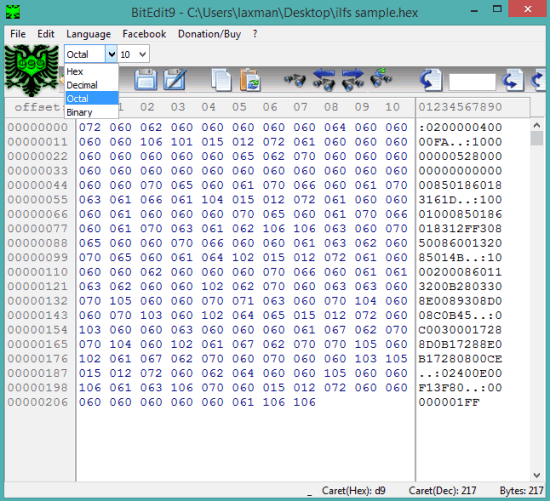Viewport: 550px width, 501px height.
Task: Open the Facebook menu
Action: click(x=144, y=34)
